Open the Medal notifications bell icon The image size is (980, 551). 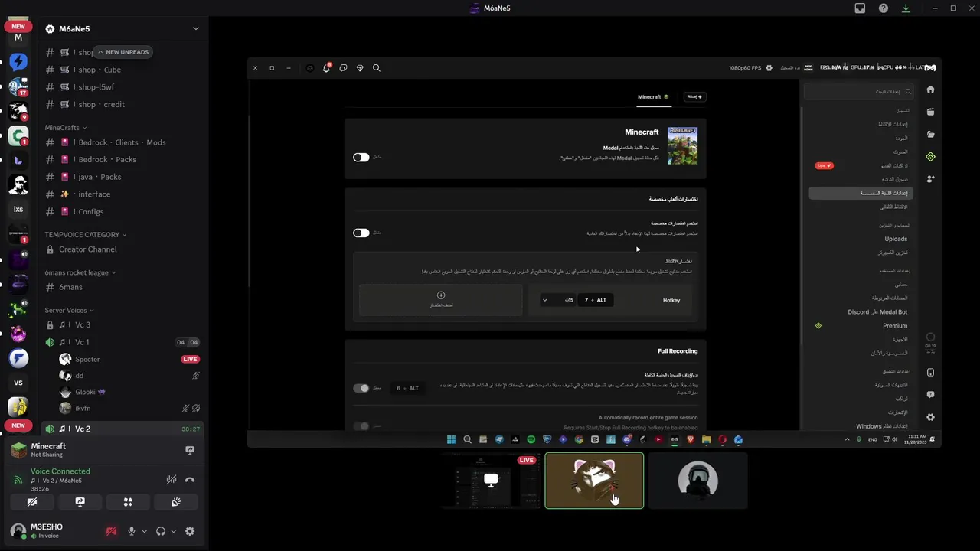click(326, 68)
